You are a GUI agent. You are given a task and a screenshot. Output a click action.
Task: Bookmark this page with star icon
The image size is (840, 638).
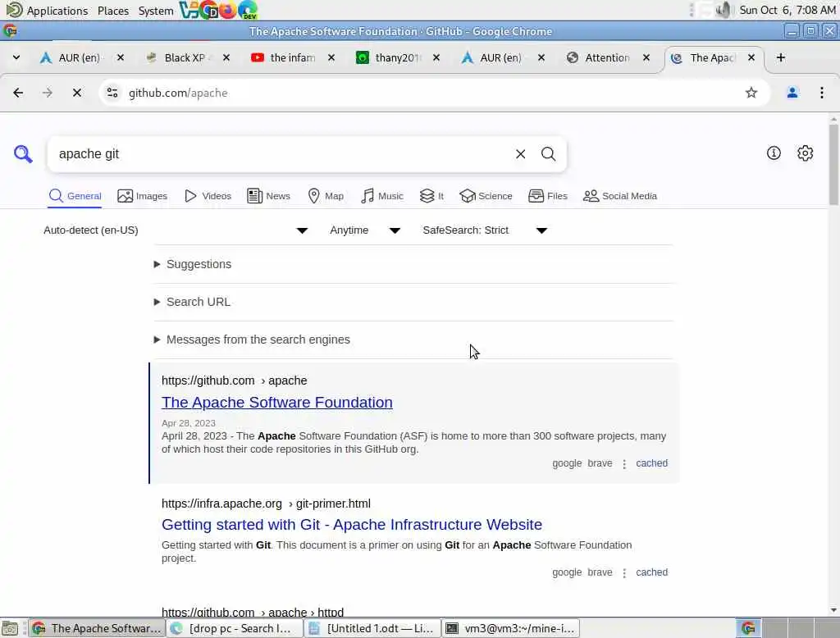751,93
